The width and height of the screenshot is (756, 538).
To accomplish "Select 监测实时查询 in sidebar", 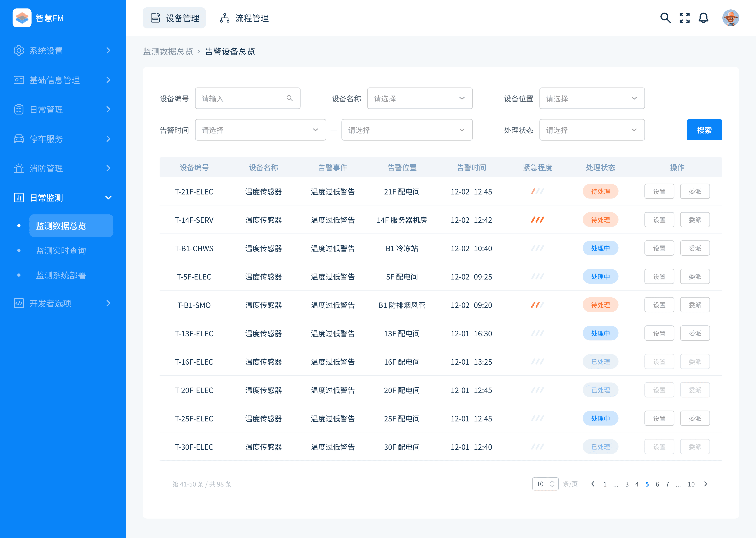I will coord(61,250).
